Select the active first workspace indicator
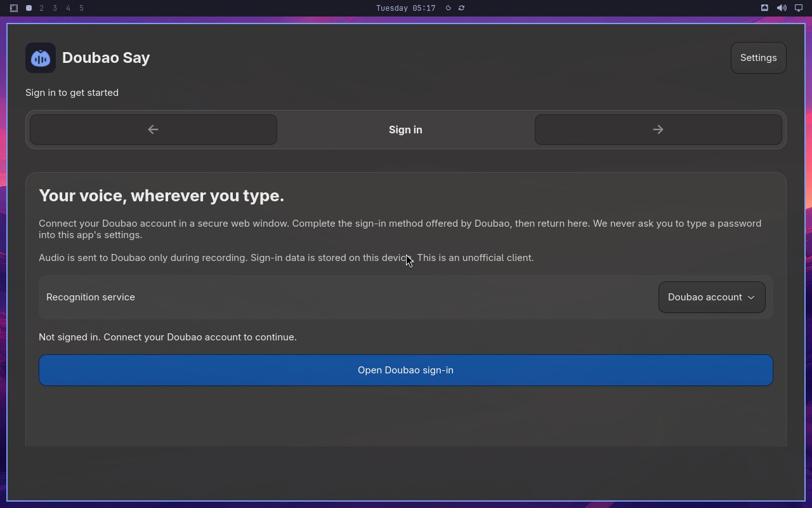The height and width of the screenshot is (508, 812). [x=29, y=8]
